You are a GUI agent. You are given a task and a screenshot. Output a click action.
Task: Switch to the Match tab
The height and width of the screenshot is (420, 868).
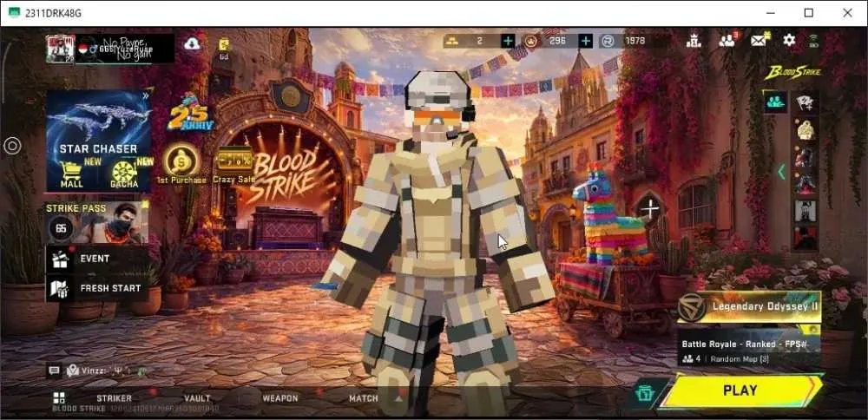point(363,397)
